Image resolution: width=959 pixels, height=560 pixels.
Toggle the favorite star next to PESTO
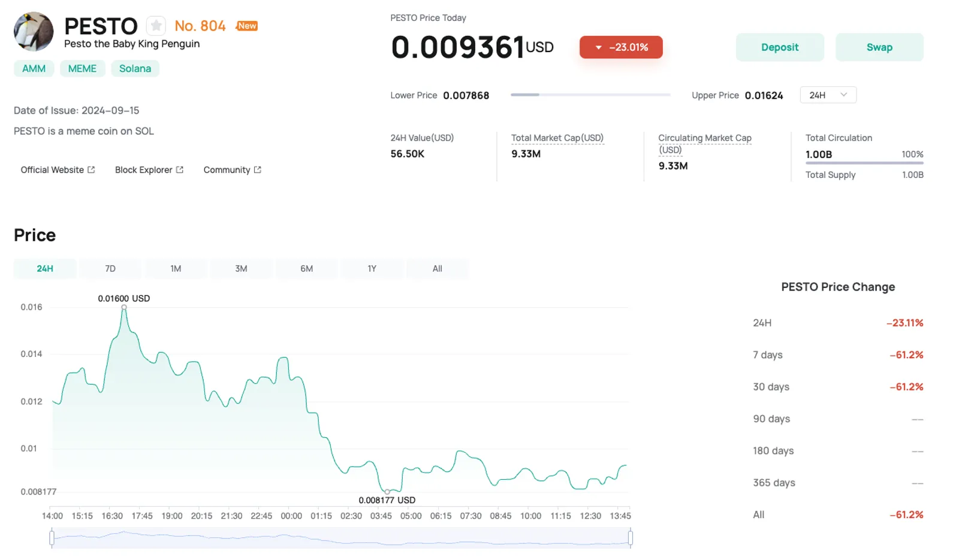click(156, 26)
